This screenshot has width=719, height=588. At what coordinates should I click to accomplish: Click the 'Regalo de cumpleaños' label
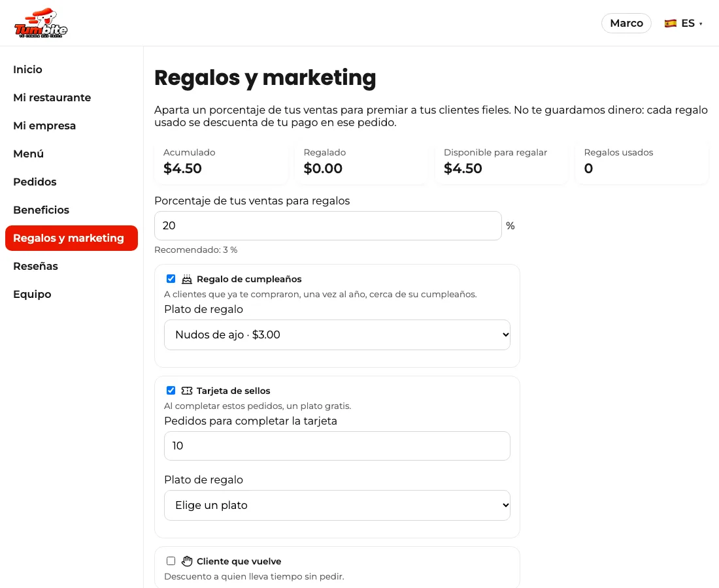pyautogui.click(x=249, y=279)
